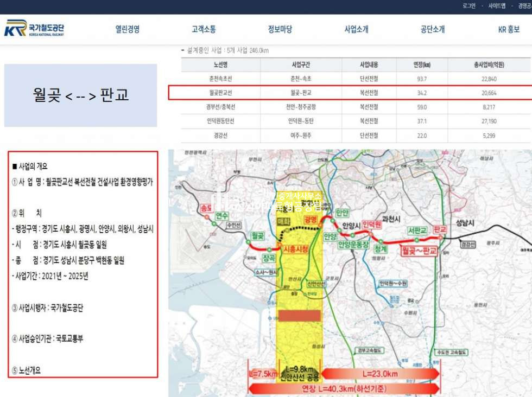Click the 인덕원~동탄 section cell
Screen dimensions: 532x397
click(301, 121)
